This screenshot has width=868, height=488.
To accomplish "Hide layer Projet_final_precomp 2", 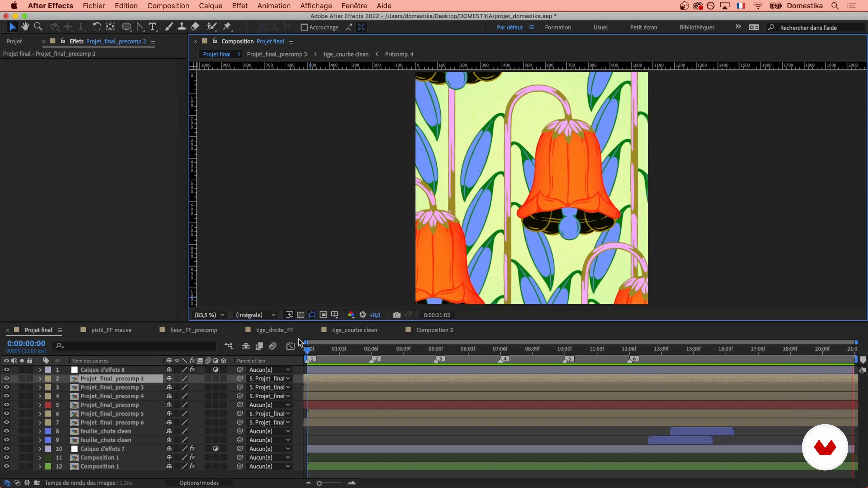I will [x=6, y=379].
